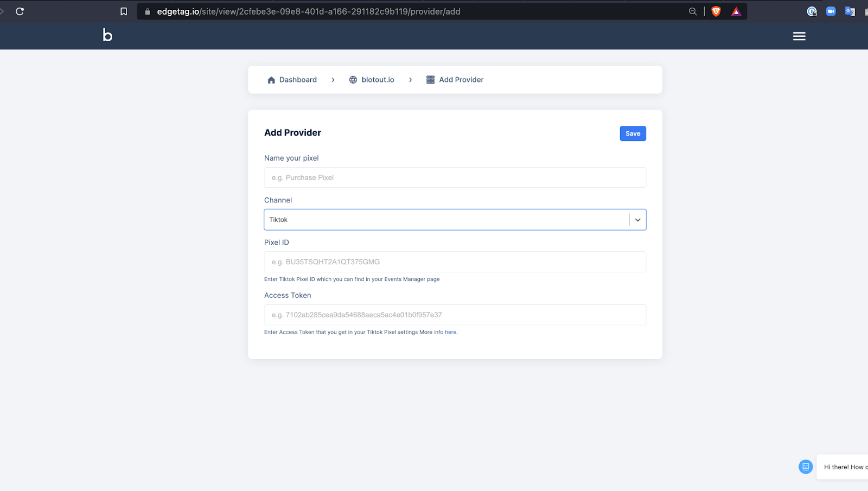Click the Channel dropdown chevron arrow
This screenshot has height=491, width=868.
[638, 220]
